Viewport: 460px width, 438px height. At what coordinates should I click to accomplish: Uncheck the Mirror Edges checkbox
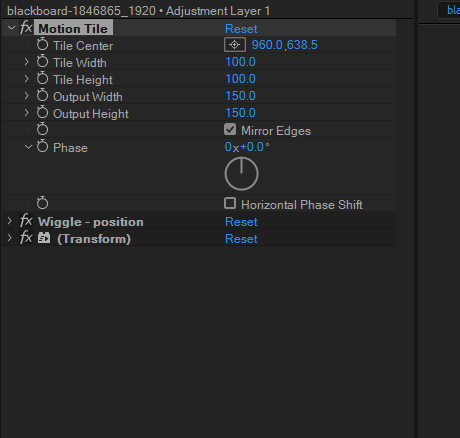coord(230,130)
